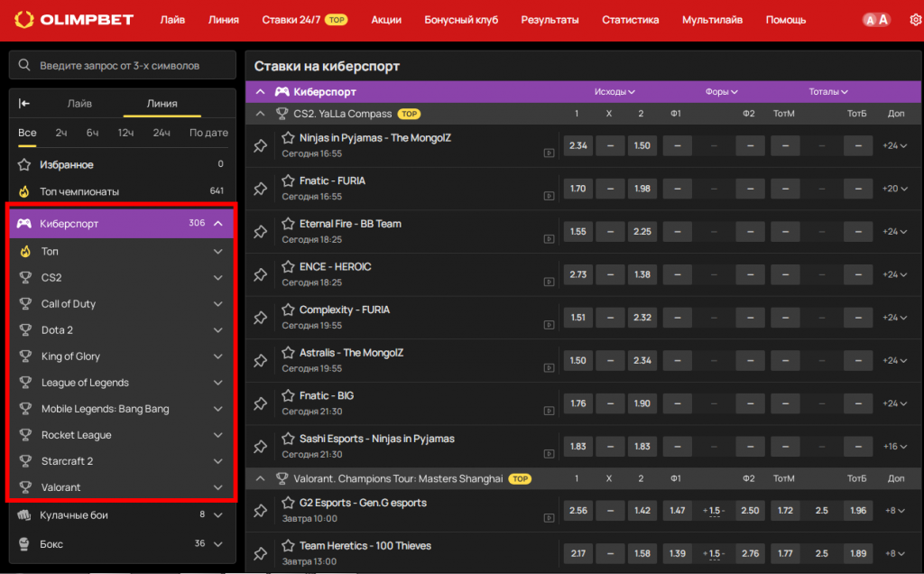Open video stream icon for Complexity - FURIA
Screen dimensions: 924x574
click(x=549, y=325)
